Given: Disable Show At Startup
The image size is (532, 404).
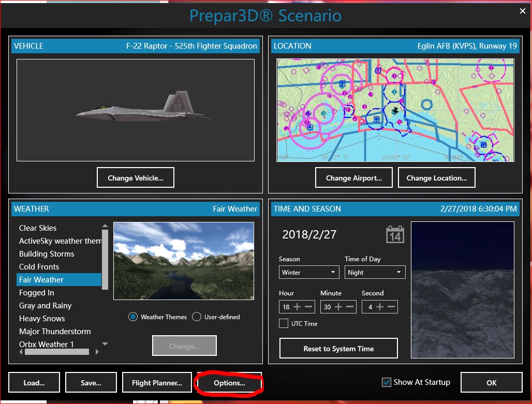Looking at the screenshot, I should [x=386, y=382].
